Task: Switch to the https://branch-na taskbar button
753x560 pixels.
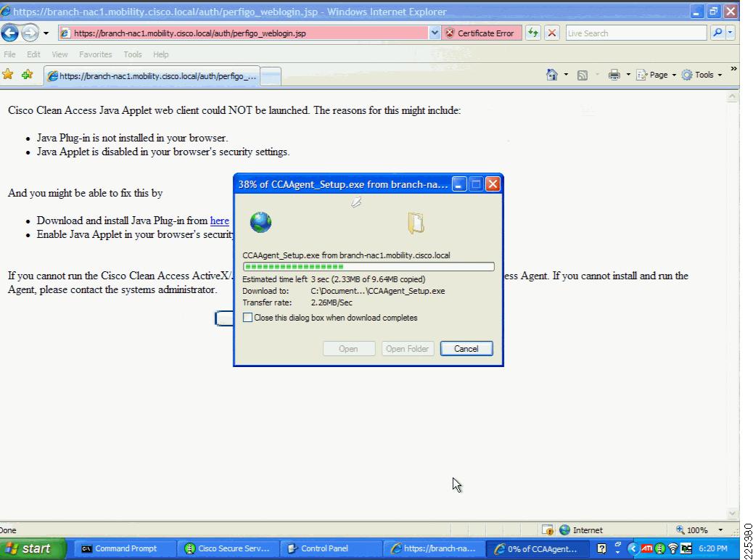Action: click(x=434, y=548)
